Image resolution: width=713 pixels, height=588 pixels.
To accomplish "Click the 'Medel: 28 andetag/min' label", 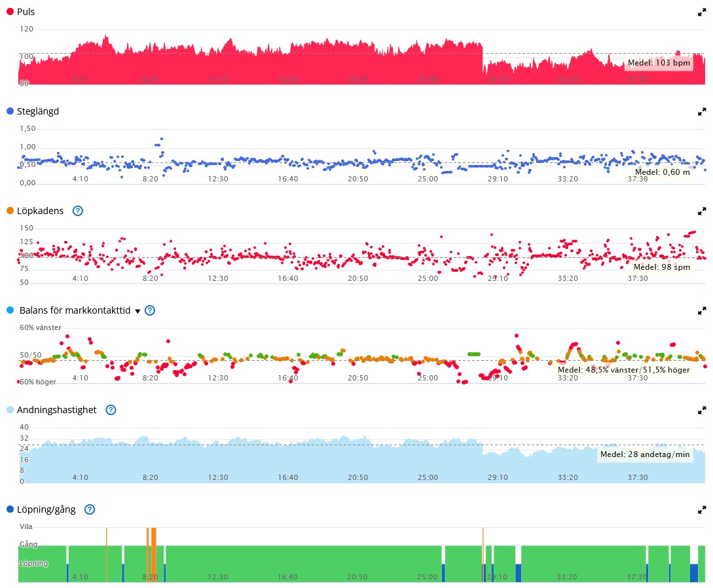I will click(645, 454).
